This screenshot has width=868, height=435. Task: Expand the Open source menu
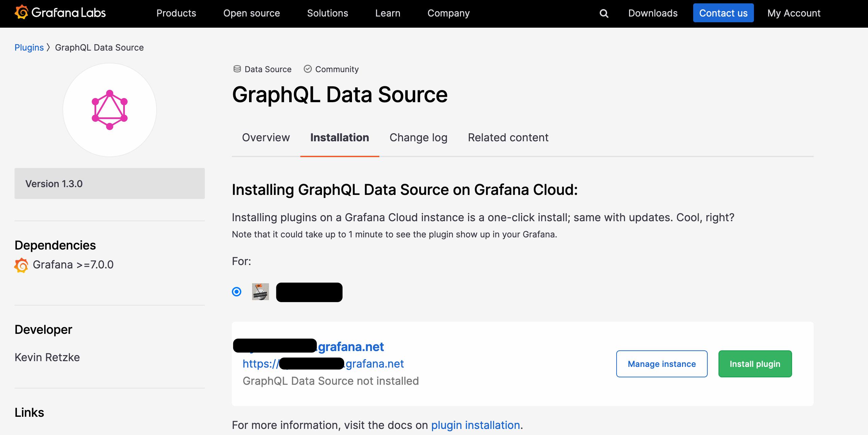[x=251, y=13]
